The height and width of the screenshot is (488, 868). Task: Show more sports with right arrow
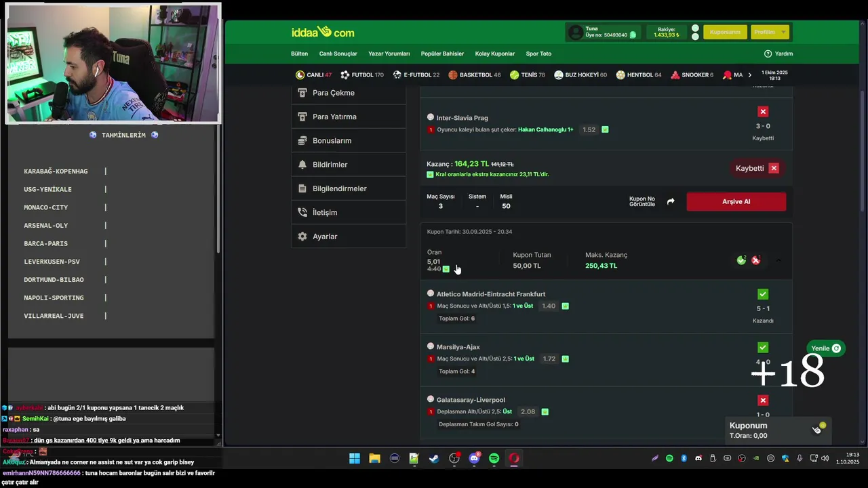tap(749, 75)
